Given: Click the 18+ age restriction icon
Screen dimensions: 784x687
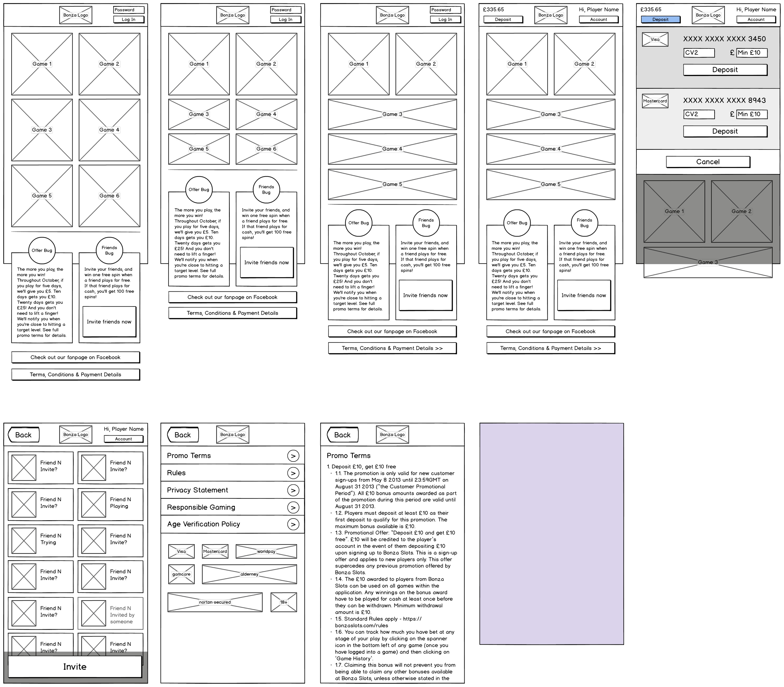Looking at the screenshot, I should [284, 602].
